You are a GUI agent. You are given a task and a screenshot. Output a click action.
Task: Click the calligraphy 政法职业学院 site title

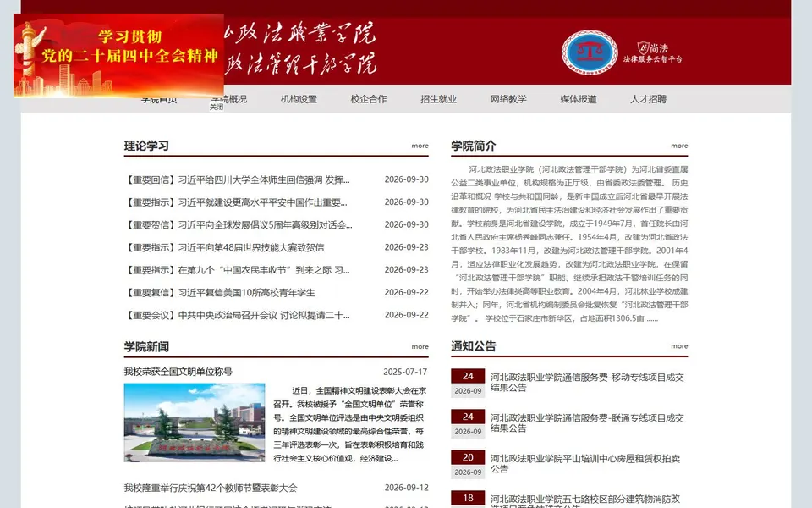coord(300,34)
